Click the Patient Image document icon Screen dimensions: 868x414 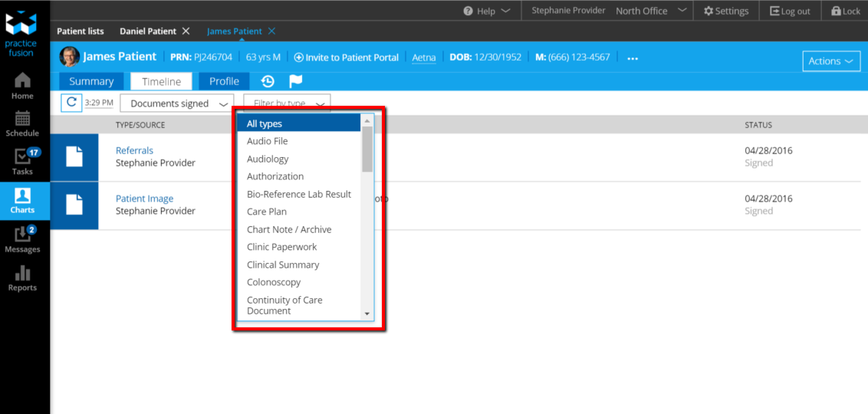(x=74, y=205)
